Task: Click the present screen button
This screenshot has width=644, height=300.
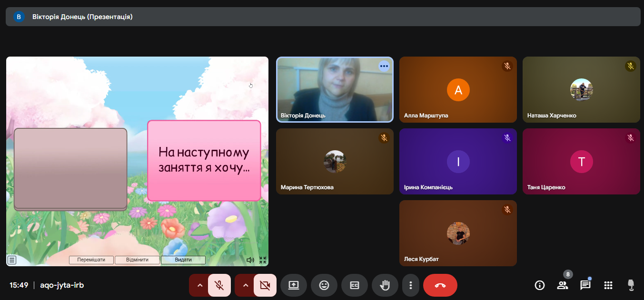Action: [x=294, y=285]
